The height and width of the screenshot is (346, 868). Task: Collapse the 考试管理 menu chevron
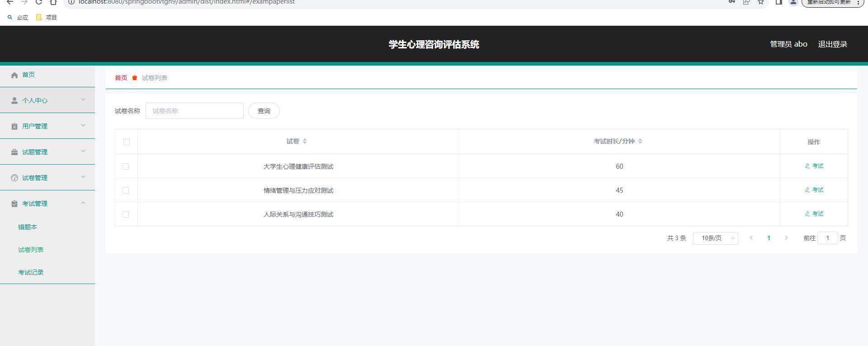point(83,203)
